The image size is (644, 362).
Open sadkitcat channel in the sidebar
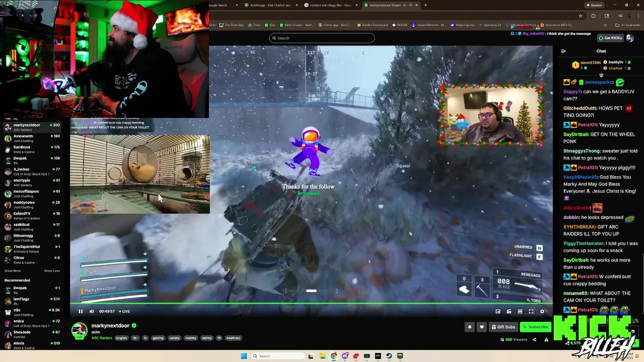(x=32, y=227)
